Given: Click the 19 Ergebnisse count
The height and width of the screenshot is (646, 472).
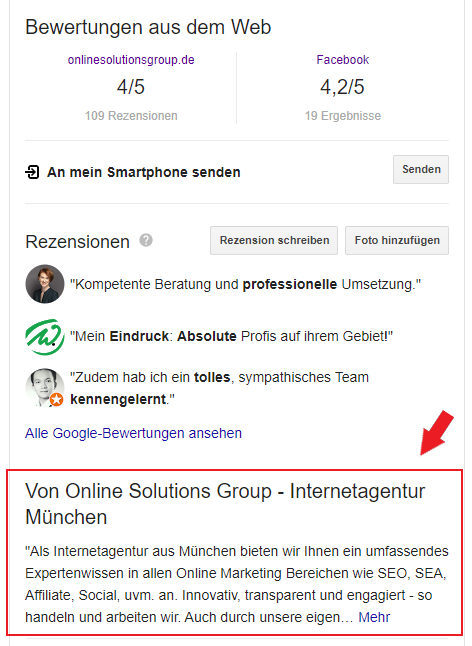Looking at the screenshot, I should click(x=343, y=116).
